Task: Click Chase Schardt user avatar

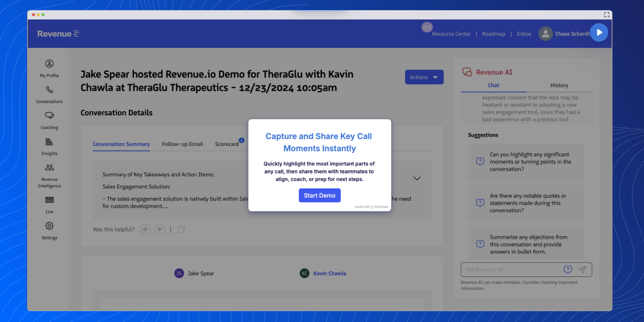Action: 546,34
